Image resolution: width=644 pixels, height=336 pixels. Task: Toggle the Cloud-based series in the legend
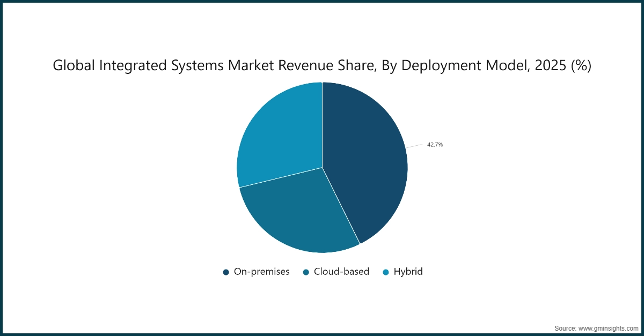tap(341, 272)
